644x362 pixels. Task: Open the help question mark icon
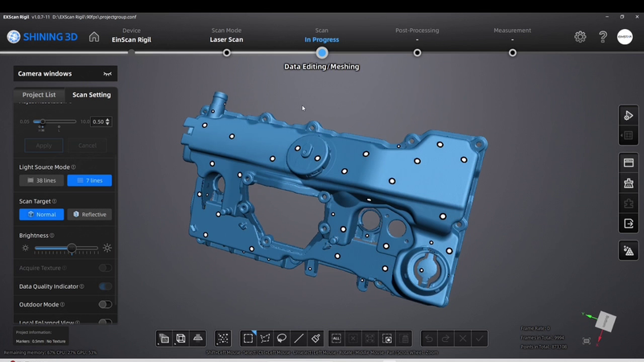click(602, 37)
